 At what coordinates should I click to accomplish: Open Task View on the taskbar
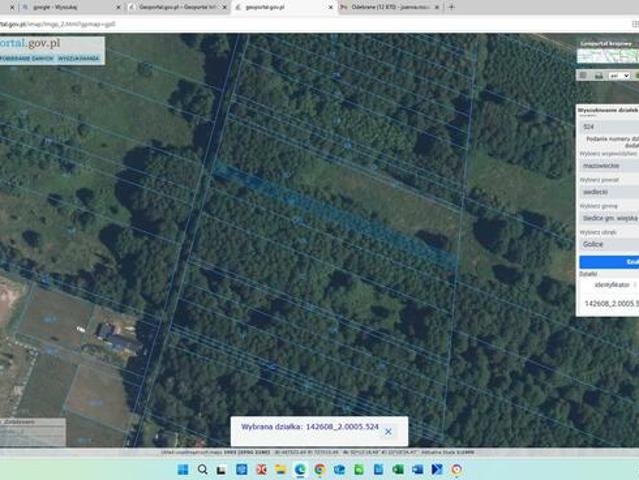click(x=222, y=470)
